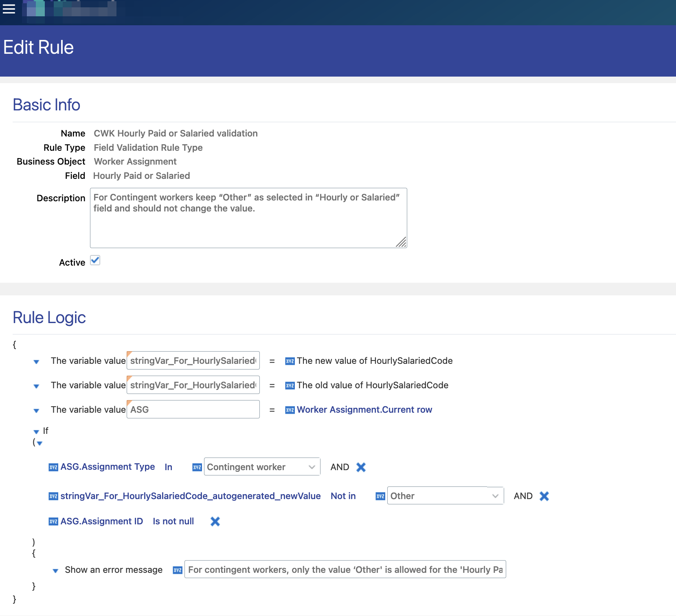Open arrow menu for Show an error message
Screen dimensions: 676x616
tap(55, 571)
